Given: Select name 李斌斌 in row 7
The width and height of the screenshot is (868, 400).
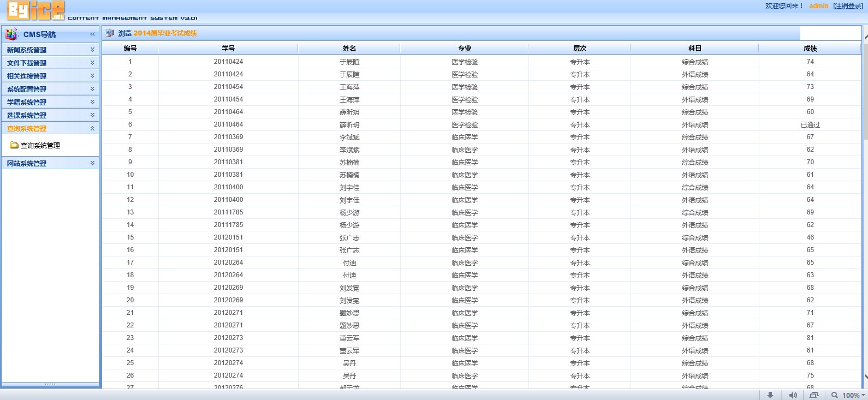Looking at the screenshot, I should coord(349,137).
